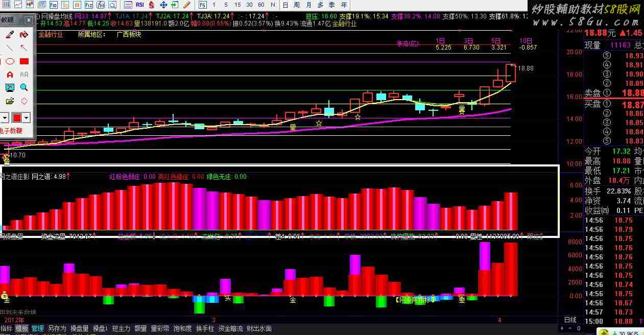Click the 10.70 low price label
Image resolution: width=644 pixels, height=335 pixels.
tap(17, 155)
